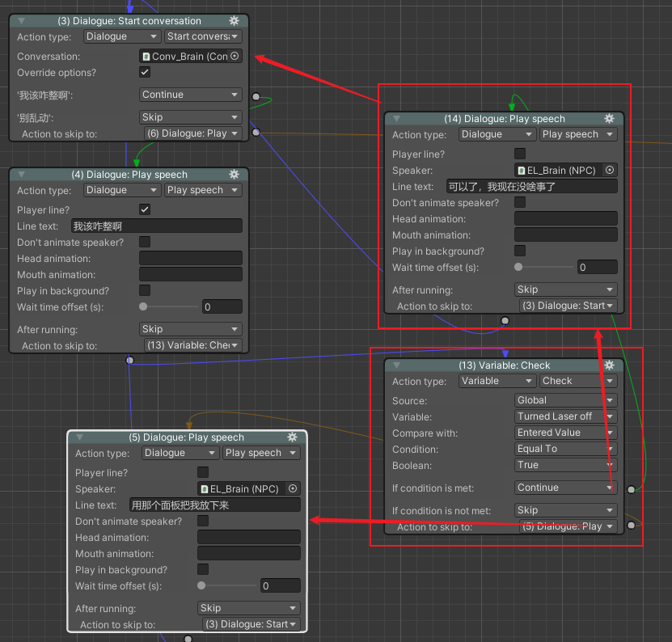
Task: Click Conversation field 'Conv_Brain'
Action: (x=191, y=56)
